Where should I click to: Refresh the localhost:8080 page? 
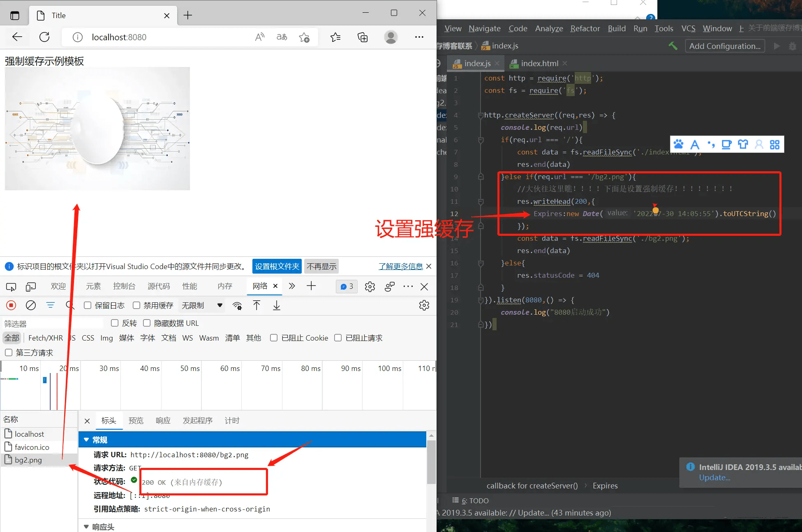(x=44, y=37)
